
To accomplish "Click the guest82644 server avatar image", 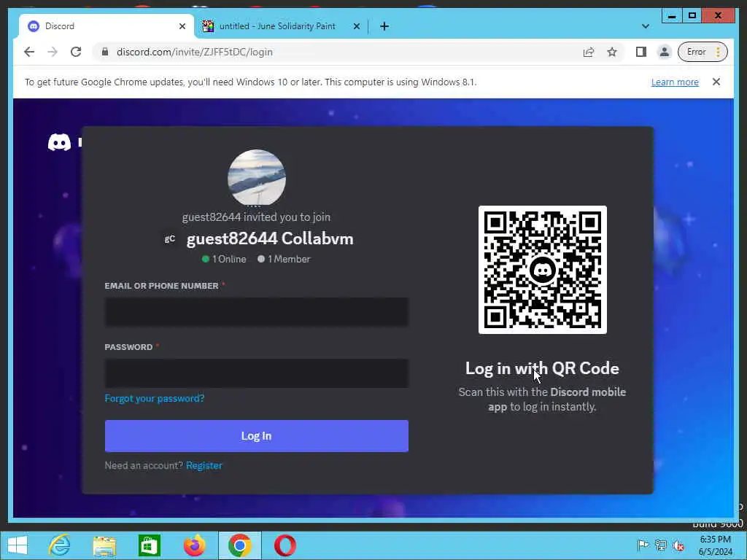I will [x=257, y=178].
